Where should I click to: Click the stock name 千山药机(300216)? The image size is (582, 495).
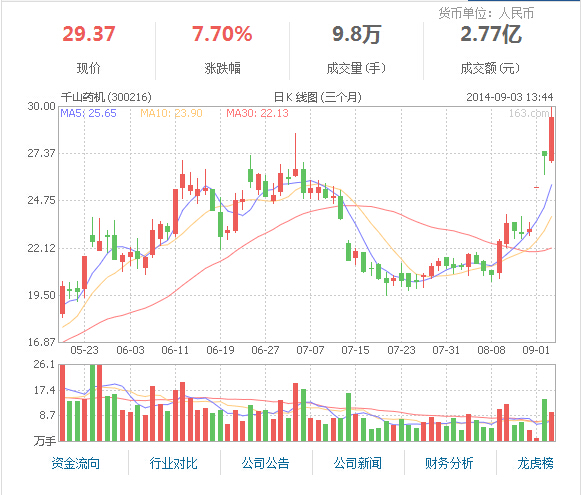click(106, 97)
